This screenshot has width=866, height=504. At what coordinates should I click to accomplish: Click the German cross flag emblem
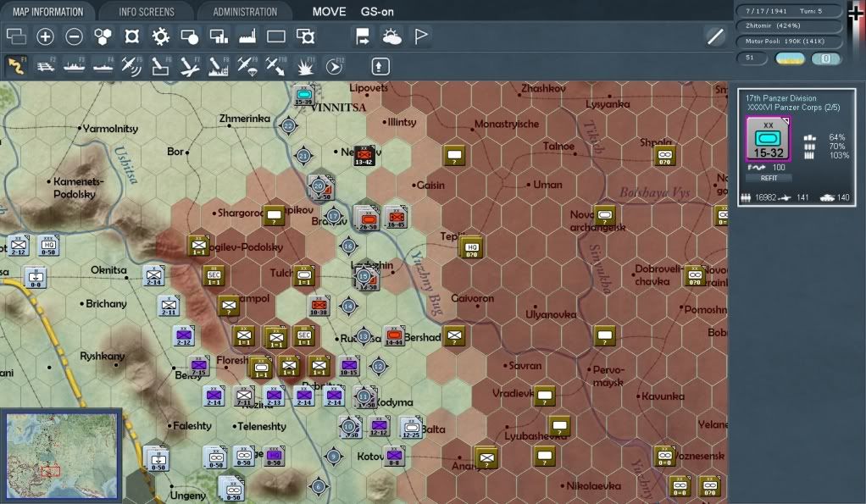(855, 14)
